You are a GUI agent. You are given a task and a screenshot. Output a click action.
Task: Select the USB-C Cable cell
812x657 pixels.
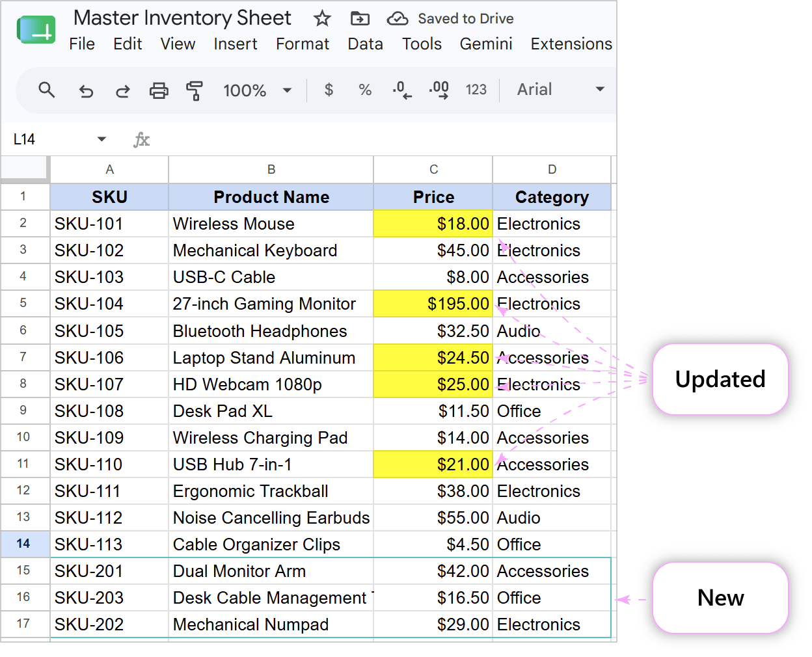(x=271, y=277)
